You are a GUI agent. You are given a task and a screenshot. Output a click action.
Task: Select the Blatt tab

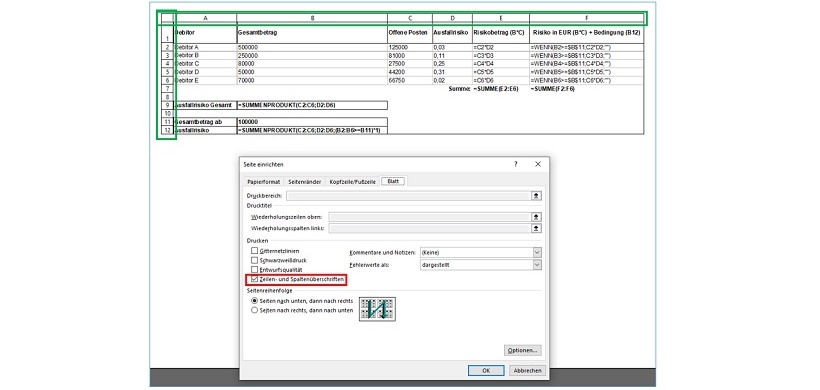393,181
